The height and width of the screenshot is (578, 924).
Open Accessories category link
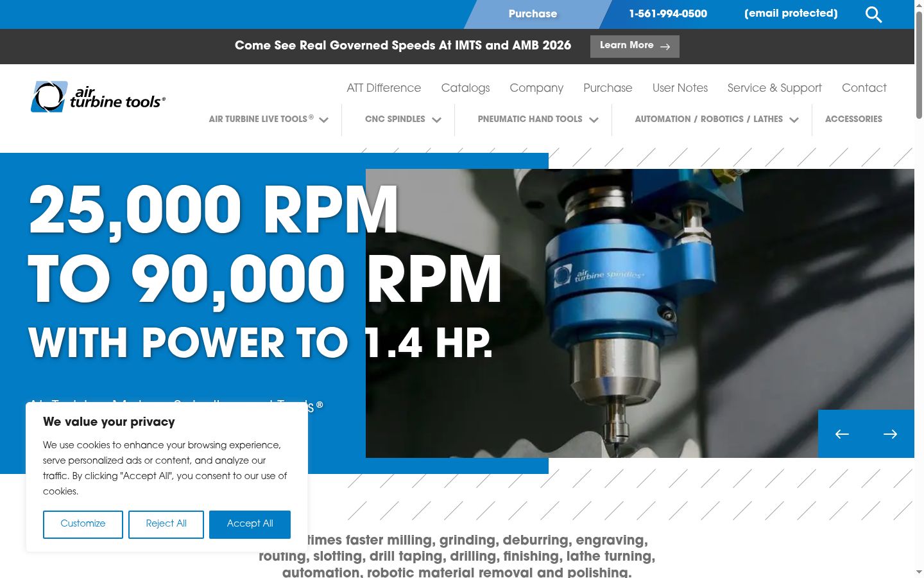(x=853, y=119)
